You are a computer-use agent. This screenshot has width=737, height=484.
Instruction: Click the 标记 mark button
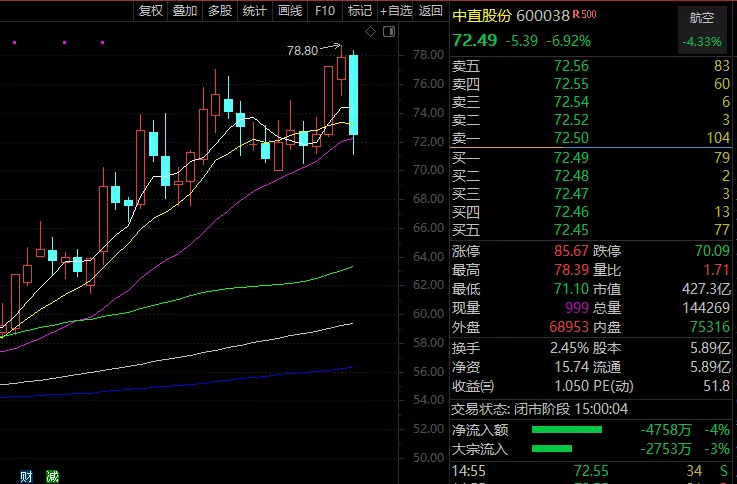click(x=359, y=11)
